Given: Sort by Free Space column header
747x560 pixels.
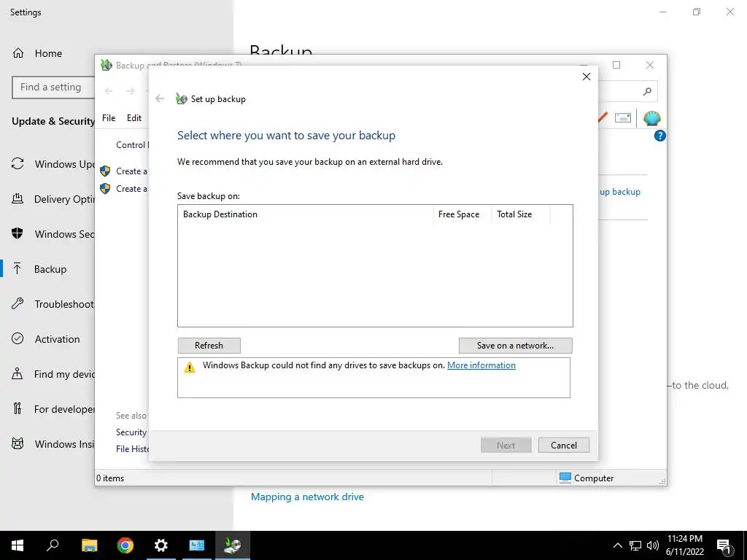Looking at the screenshot, I should pyautogui.click(x=462, y=214).
